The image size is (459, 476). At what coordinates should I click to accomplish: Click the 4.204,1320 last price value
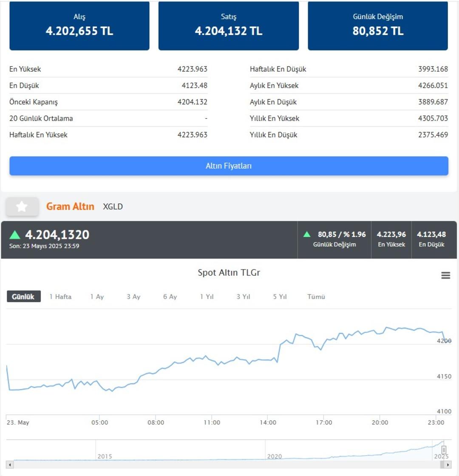[57, 235]
